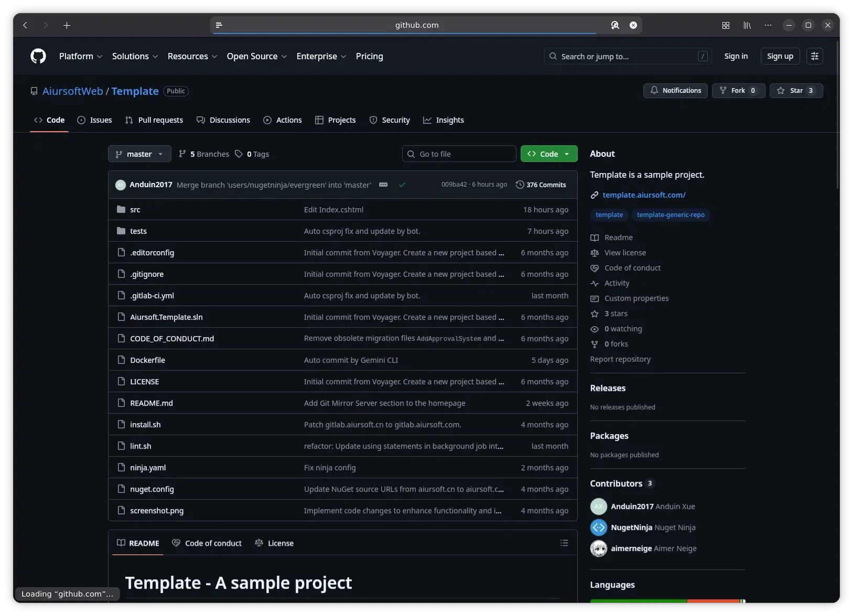View the repository's 376 commits history
Screen dimensions: 853x616
tap(541, 185)
